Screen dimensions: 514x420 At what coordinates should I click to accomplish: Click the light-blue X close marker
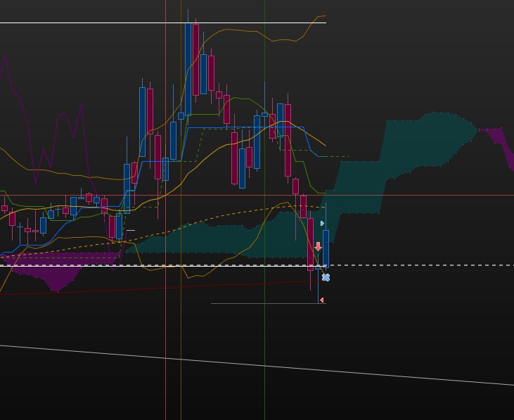click(x=326, y=277)
